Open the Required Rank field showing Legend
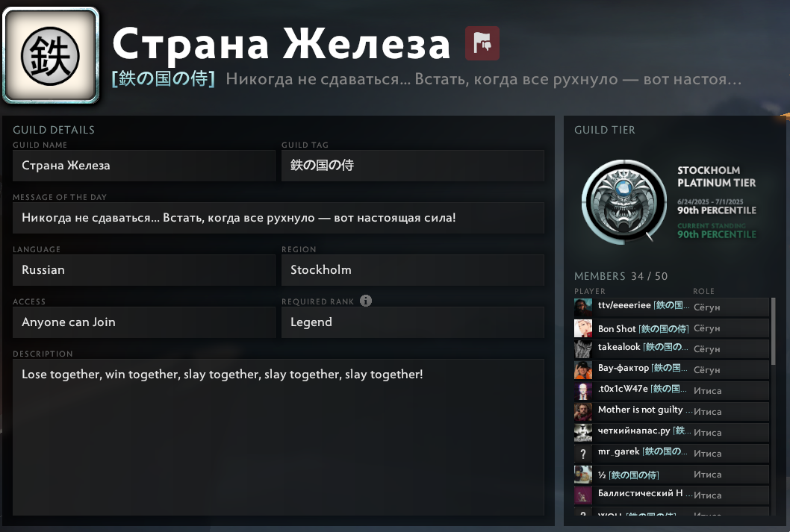This screenshot has width=790, height=532. point(413,322)
